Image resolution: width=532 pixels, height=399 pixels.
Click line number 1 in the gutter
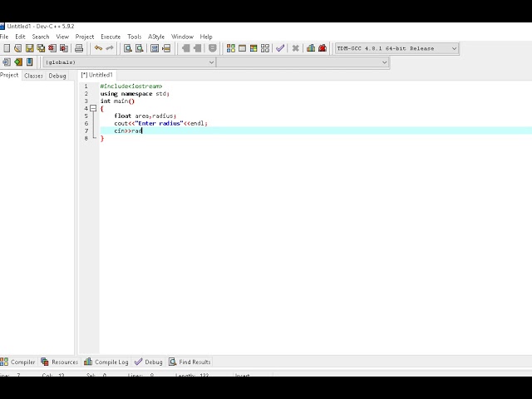pyautogui.click(x=86, y=86)
